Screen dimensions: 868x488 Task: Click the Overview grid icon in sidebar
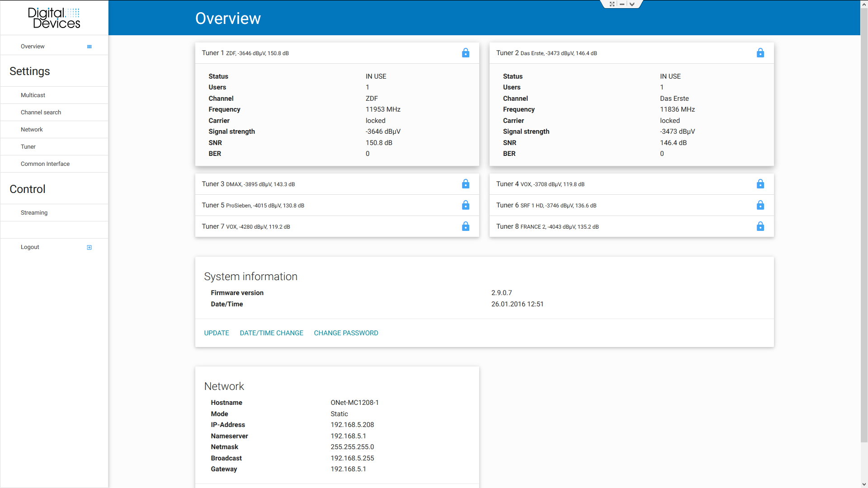click(x=89, y=47)
